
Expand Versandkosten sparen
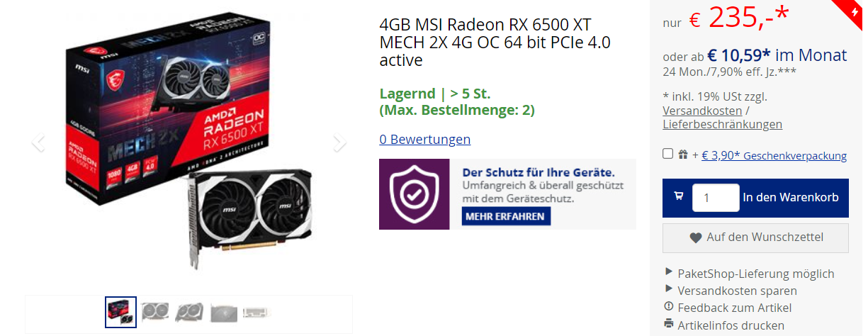(731, 290)
